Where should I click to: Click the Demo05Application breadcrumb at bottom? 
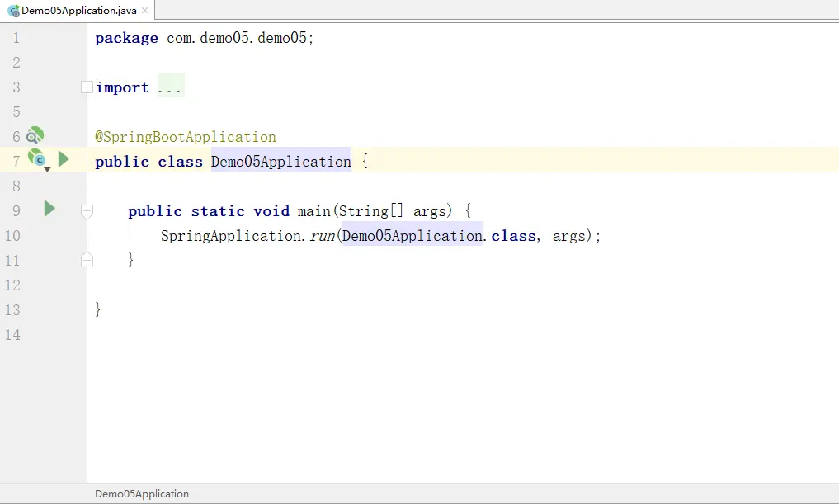pyautogui.click(x=142, y=494)
